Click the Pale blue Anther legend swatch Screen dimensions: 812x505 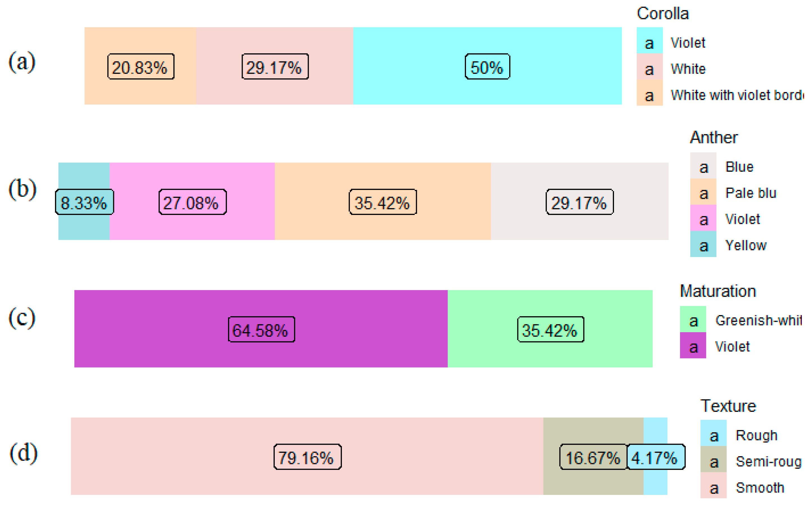pyautogui.click(x=703, y=192)
